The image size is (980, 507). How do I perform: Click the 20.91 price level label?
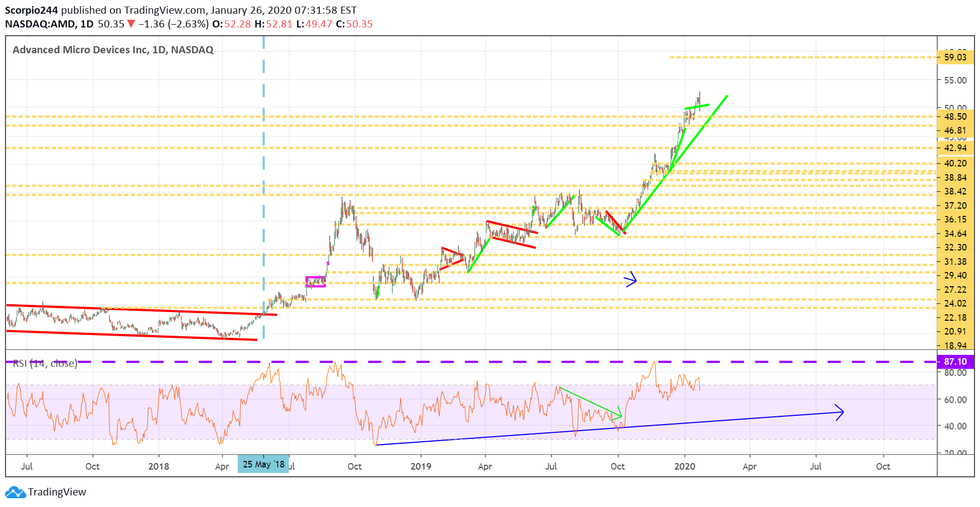coord(955,331)
